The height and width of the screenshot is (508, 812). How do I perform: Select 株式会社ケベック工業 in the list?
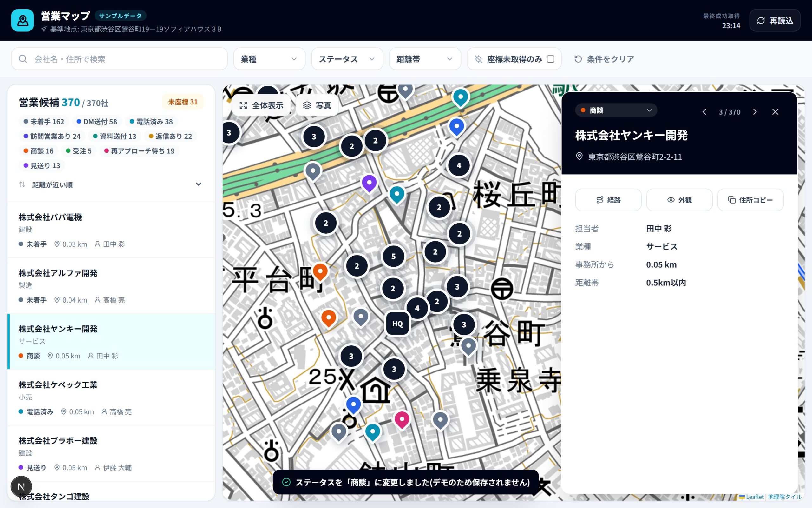pos(111,398)
